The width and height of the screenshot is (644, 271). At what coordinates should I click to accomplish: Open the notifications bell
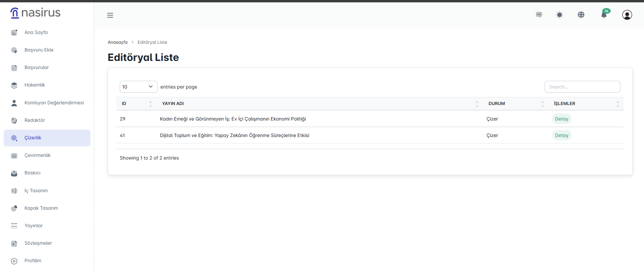(x=604, y=15)
